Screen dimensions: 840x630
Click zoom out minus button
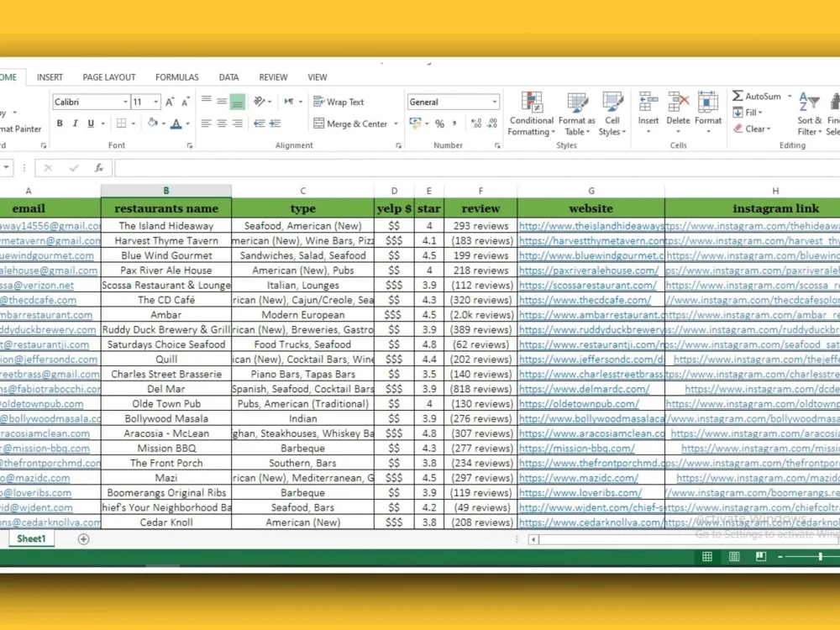(x=780, y=557)
